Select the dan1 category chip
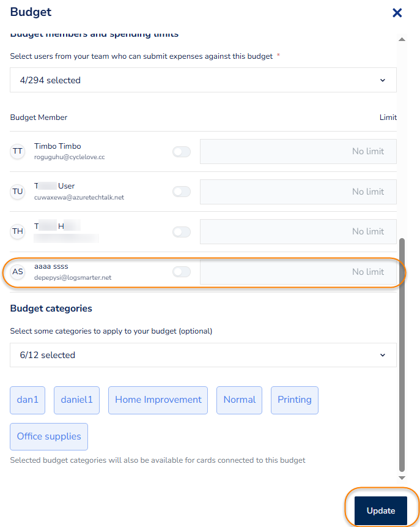Image resolution: width=420 pixels, height=527 pixels. [28, 400]
